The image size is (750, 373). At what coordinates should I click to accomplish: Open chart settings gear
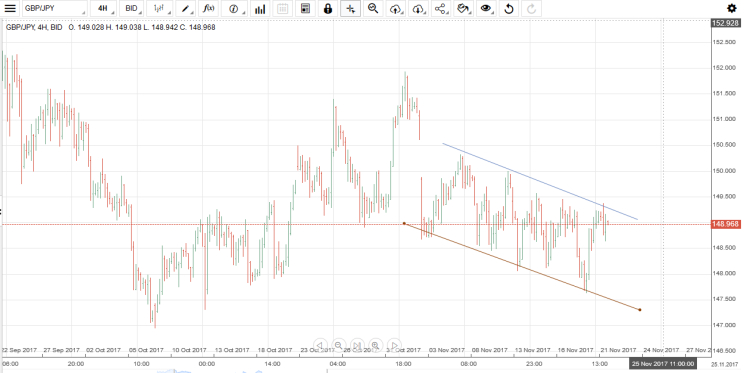pos(731,9)
